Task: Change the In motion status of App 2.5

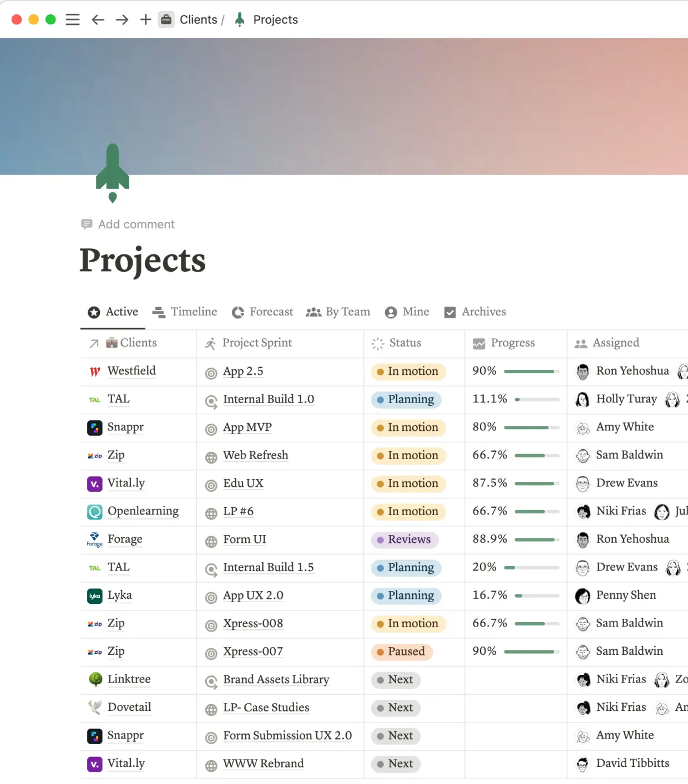Action: [x=409, y=371]
